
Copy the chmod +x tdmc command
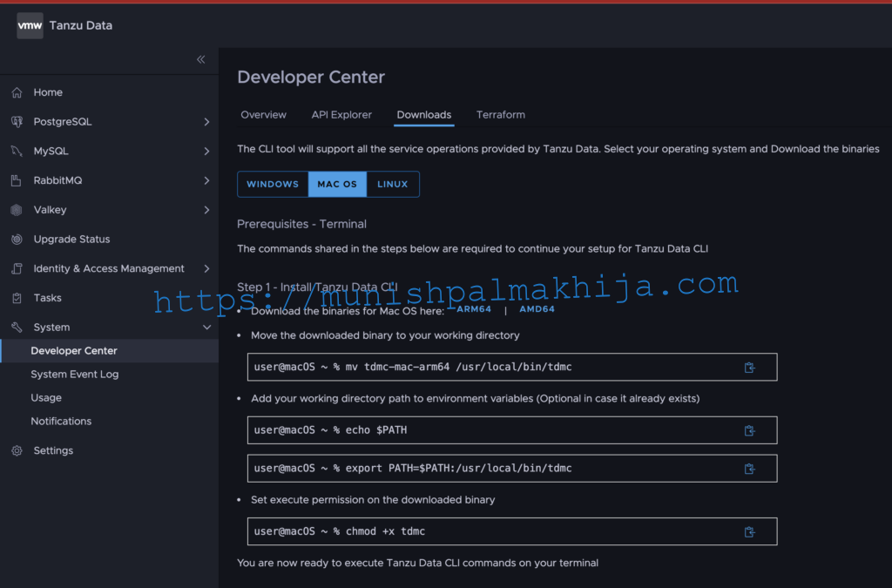click(x=750, y=531)
